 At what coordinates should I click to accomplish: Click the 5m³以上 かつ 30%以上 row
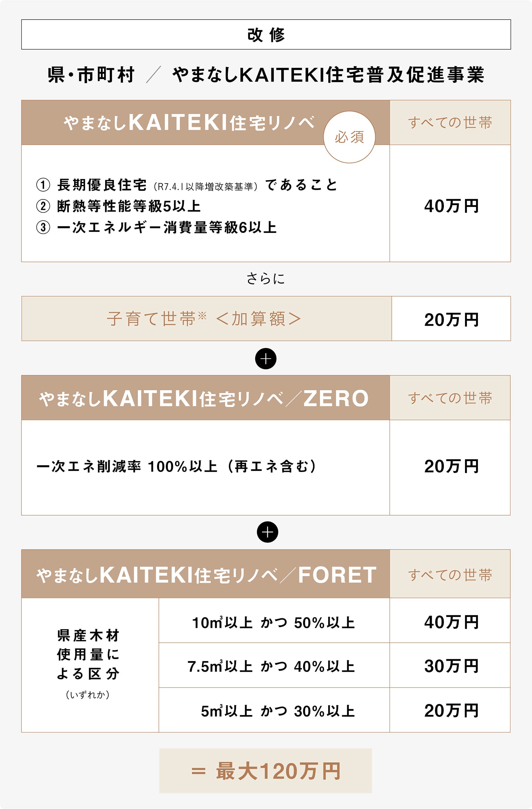point(278,710)
